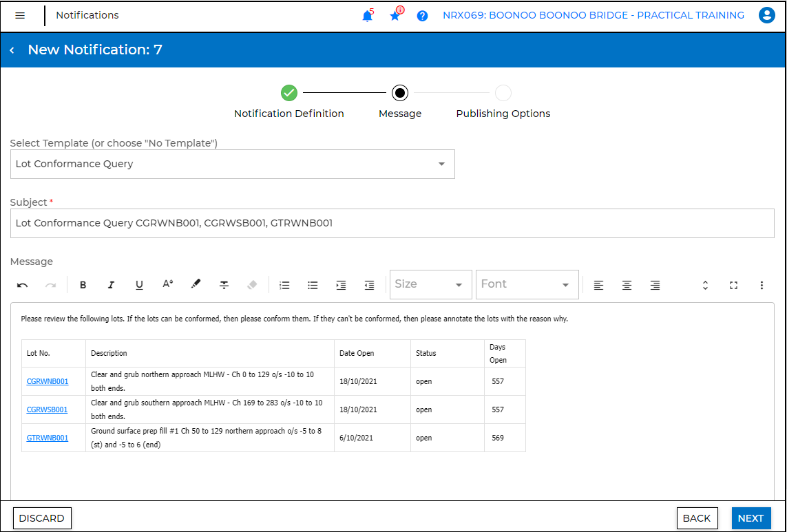Open lot link CGRWNB001
This screenshot has width=787, height=532.
click(48, 381)
